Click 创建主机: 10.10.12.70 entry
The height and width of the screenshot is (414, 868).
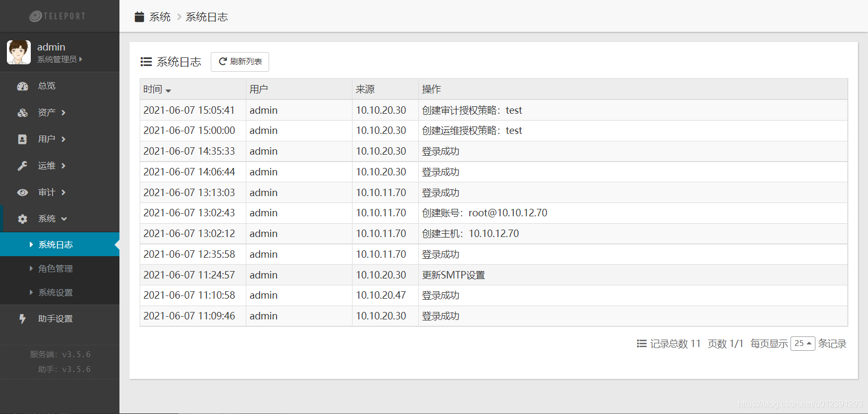pyautogui.click(x=470, y=233)
